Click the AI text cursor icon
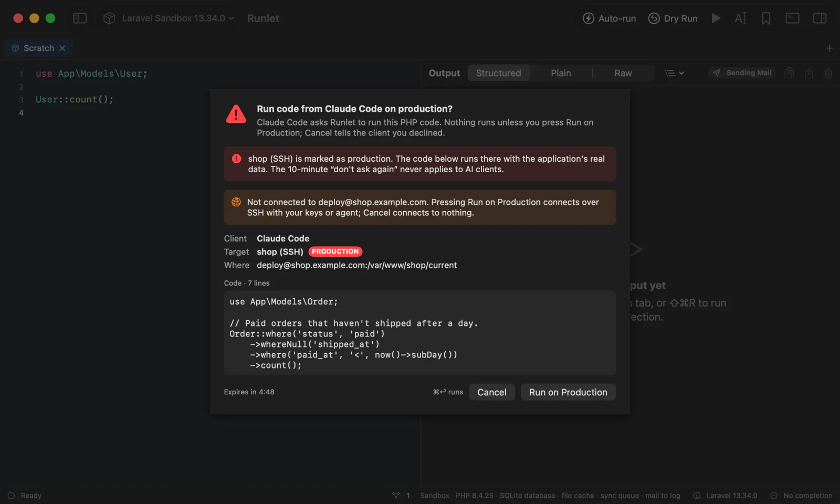 click(740, 18)
